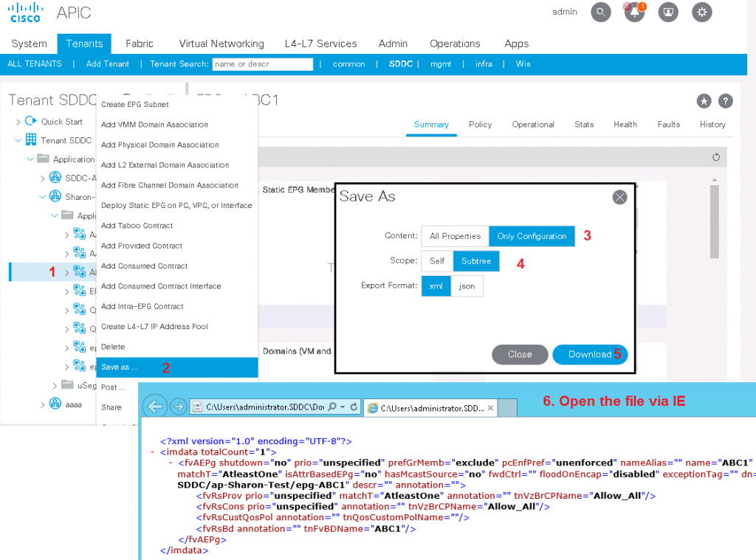Switch to the Policy tab

click(480, 125)
